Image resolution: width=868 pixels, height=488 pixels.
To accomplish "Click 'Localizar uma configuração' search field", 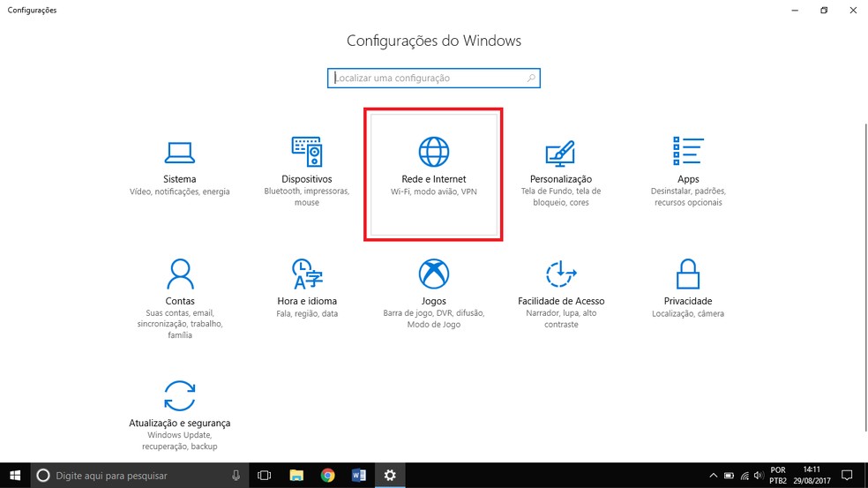I will (433, 79).
